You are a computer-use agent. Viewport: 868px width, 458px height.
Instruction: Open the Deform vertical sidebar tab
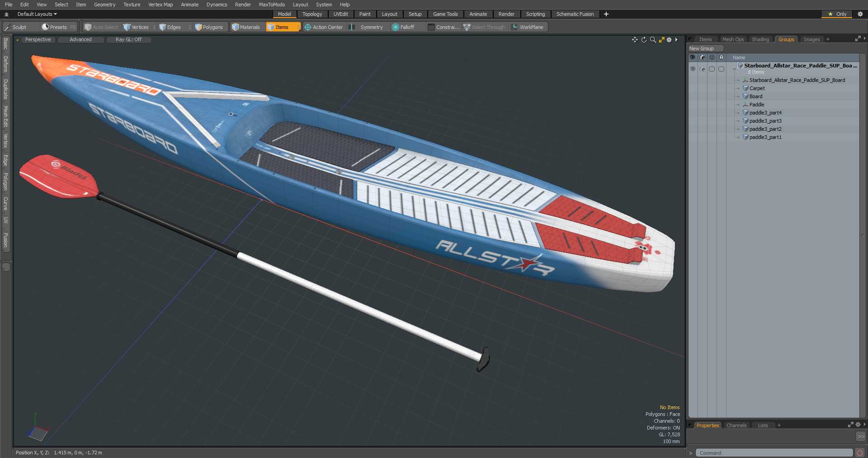(5, 64)
